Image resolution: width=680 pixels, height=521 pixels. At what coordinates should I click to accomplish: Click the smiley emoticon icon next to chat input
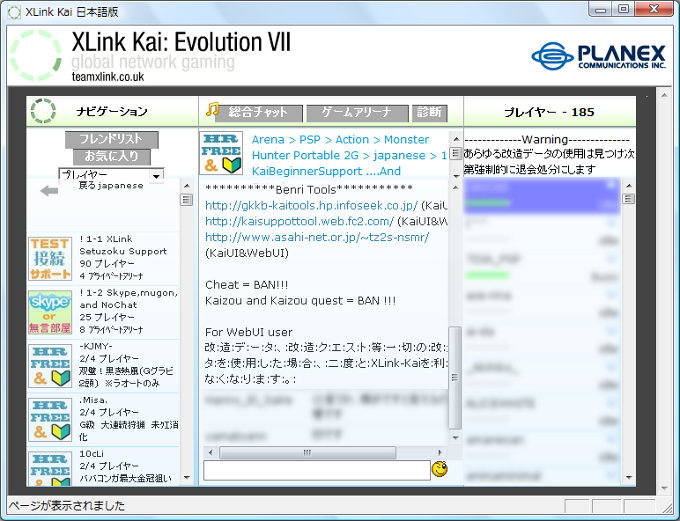pos(439,469)
